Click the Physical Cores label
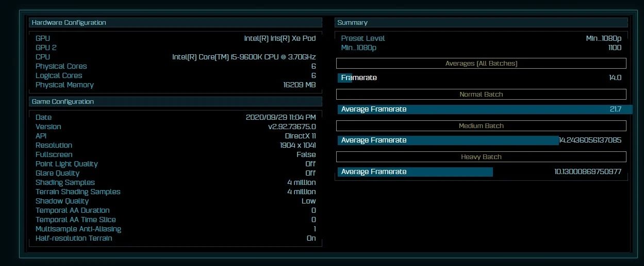The height and width of the screenshot is (266, 644). click(61, 66)
